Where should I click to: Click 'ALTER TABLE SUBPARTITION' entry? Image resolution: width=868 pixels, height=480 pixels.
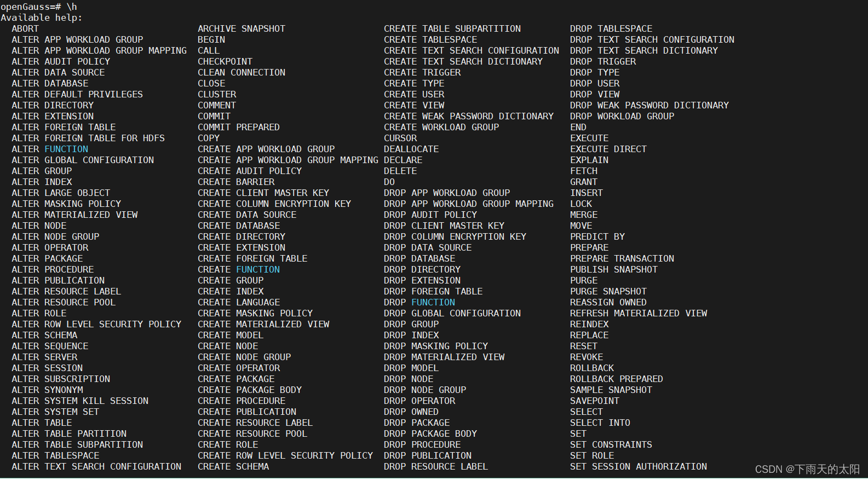[x=77, y=444]
